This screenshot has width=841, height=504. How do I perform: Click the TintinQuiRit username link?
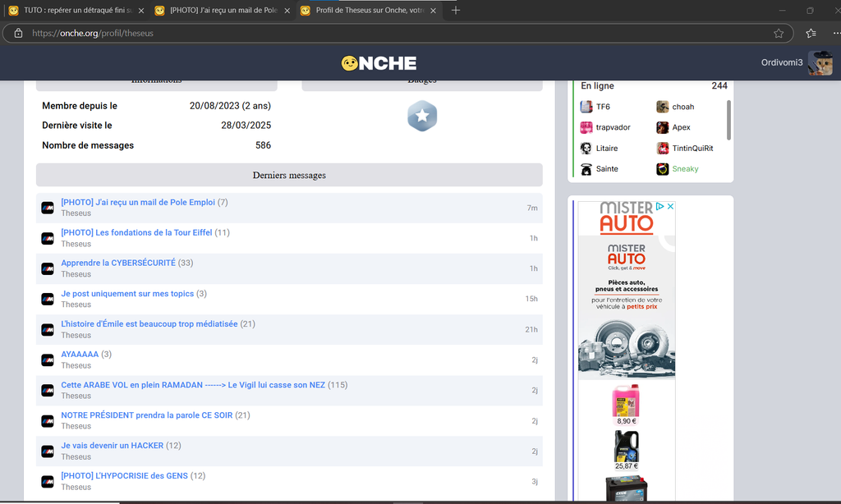[x=693, y=148]
